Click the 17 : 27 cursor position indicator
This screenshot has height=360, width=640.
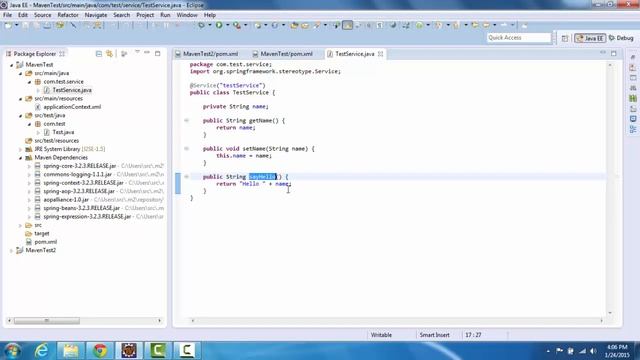click(473, 335)
